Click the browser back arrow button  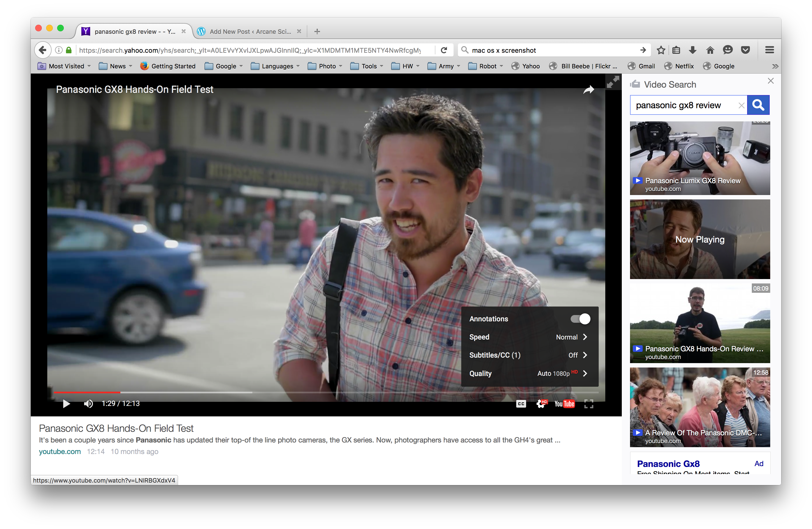[x=43, y=50]
